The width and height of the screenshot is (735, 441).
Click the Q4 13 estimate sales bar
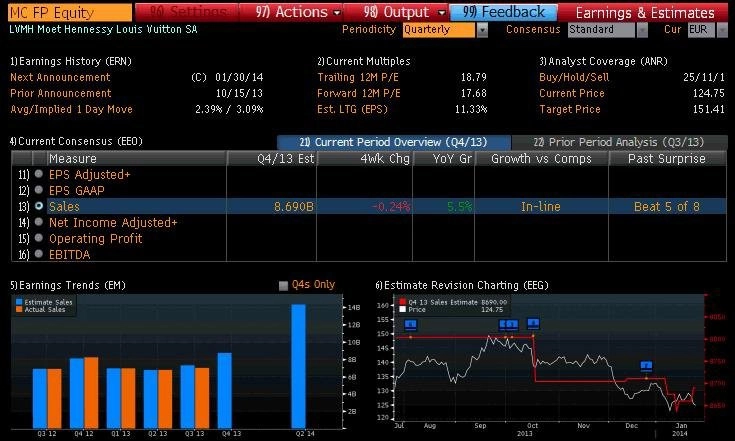225,390
